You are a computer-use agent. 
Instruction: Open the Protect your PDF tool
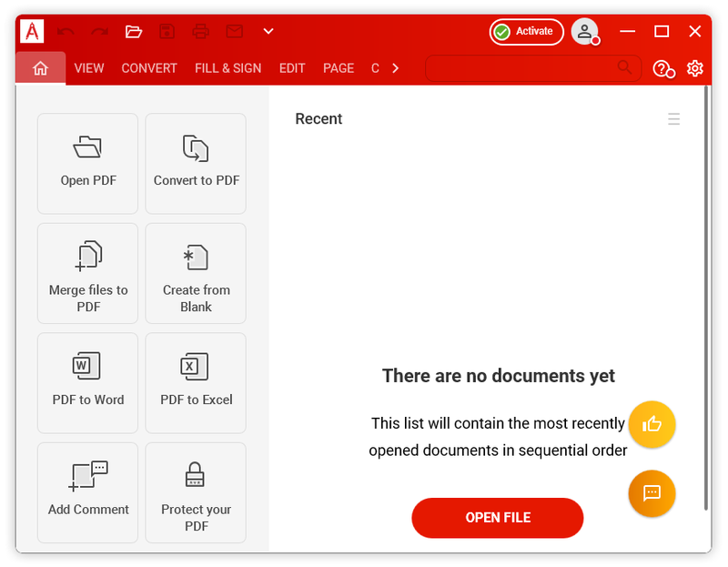(196, 492)
